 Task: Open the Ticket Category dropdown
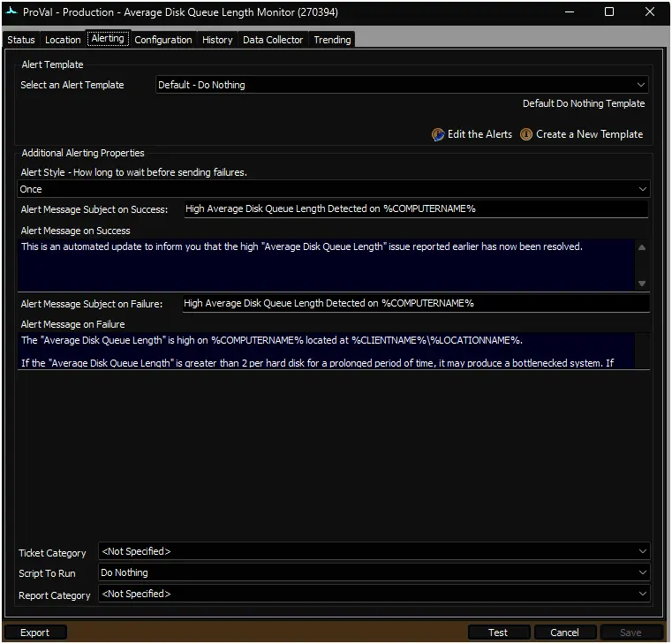click(374, 551)
